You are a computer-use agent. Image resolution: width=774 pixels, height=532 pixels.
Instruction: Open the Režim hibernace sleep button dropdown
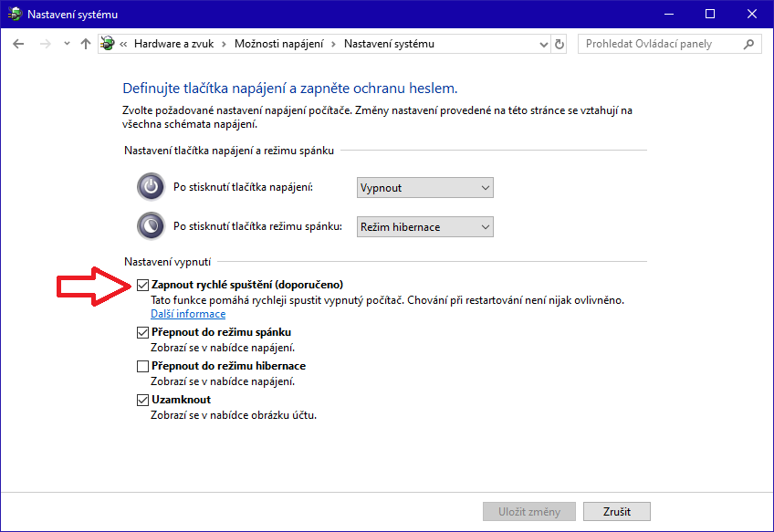(424, 226)
